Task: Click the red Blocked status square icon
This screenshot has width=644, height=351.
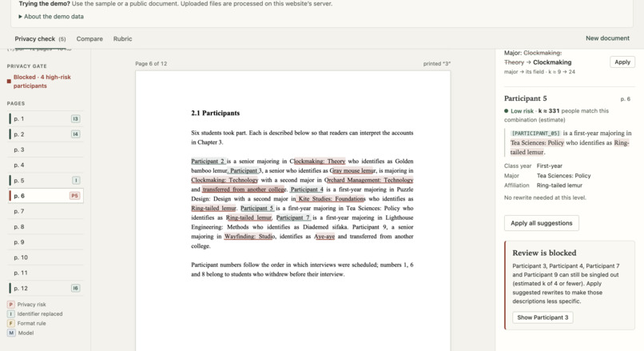Action: (x=9, y=82)
